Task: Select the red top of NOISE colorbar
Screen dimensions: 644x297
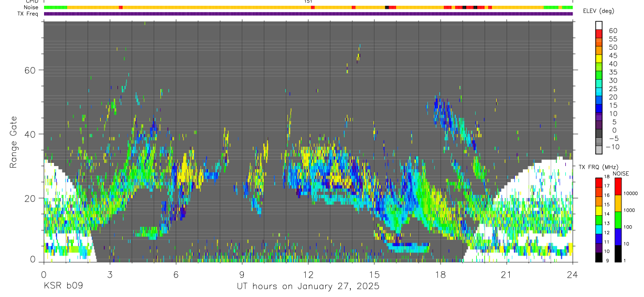Action: click(618, 186)
